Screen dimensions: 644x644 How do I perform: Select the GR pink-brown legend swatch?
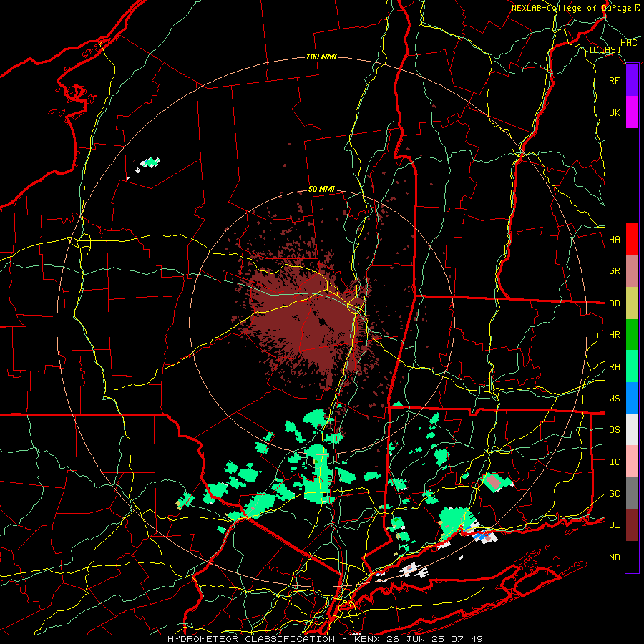coord(632,271)
